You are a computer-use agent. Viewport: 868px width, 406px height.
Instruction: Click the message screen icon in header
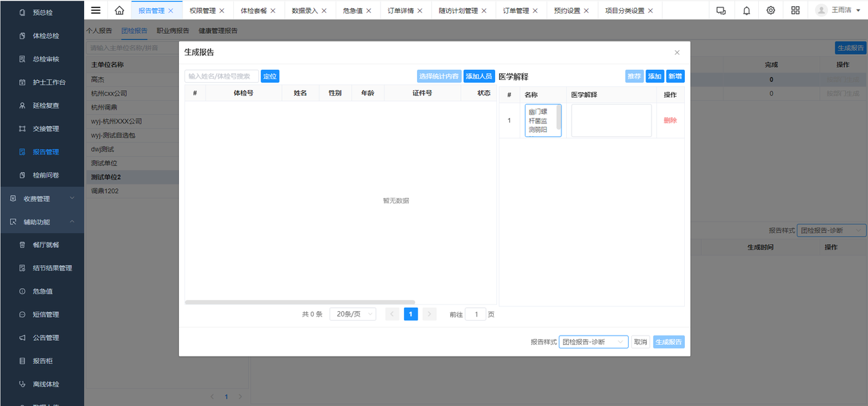tap(721, 10)
